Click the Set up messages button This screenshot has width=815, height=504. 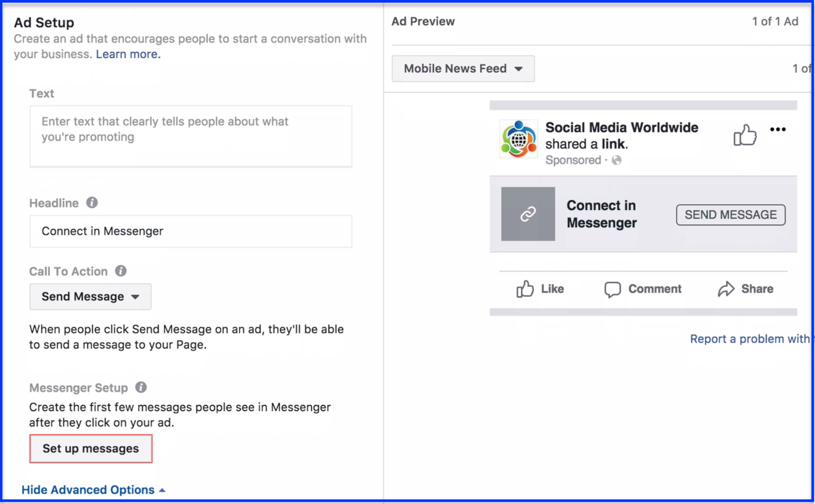[91, 449]
